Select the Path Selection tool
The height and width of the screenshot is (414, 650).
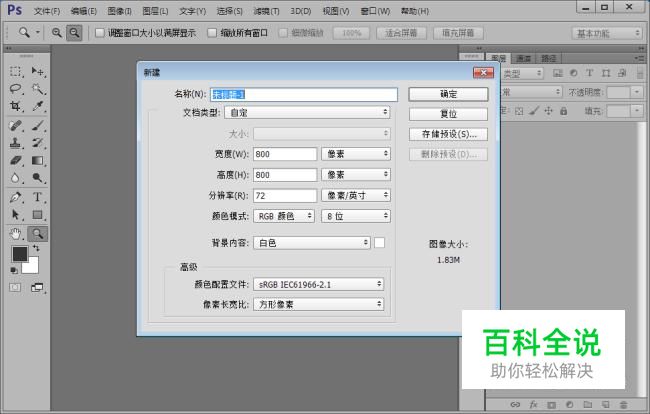[16, 215]
